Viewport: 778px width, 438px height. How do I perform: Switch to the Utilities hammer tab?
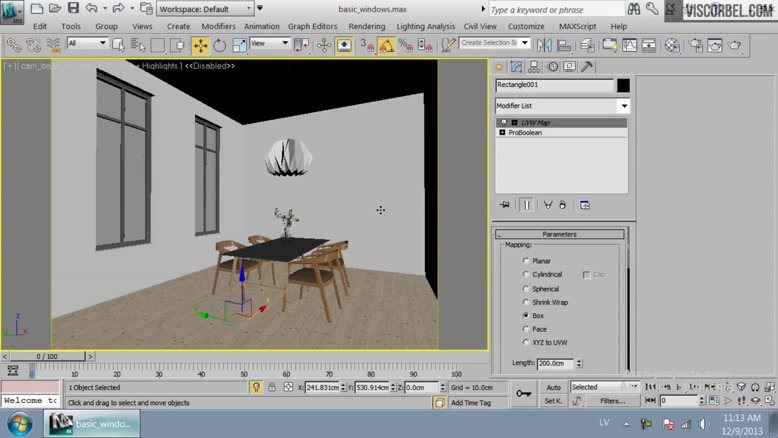tap(588, 66)
